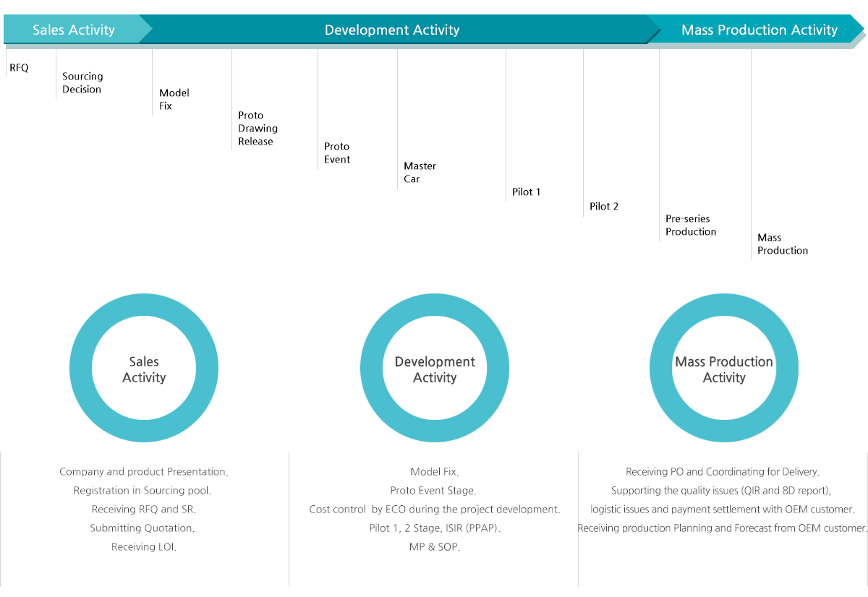The width and height of the screenshot is (868, 597).
Task: Click 'Pilot 1, 2 Stage, ISIR (PPAP).' text
Action: pyautogui.click(x=435, y=528)
